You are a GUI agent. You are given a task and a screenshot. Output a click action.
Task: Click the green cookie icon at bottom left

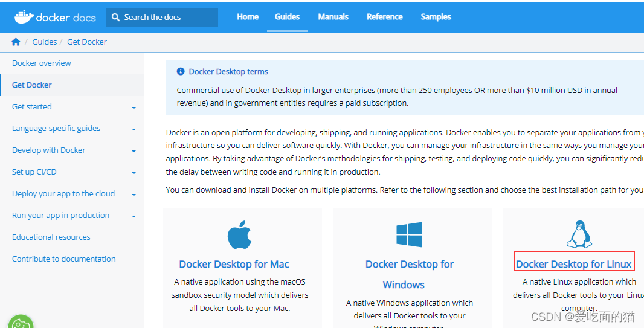(x=21, y=322)
